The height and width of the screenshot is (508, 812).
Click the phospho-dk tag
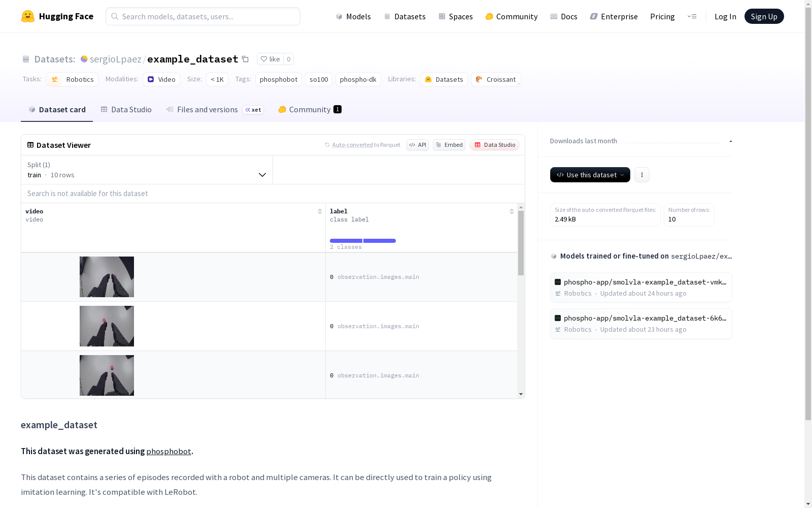point(358,79)
